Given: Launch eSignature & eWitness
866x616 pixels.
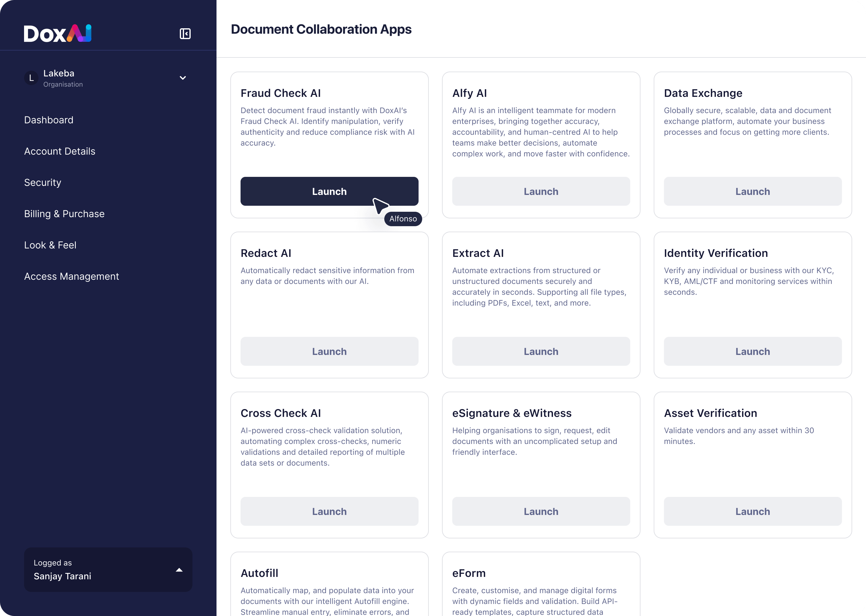Looking at the screenshot, I should (541, 511).
